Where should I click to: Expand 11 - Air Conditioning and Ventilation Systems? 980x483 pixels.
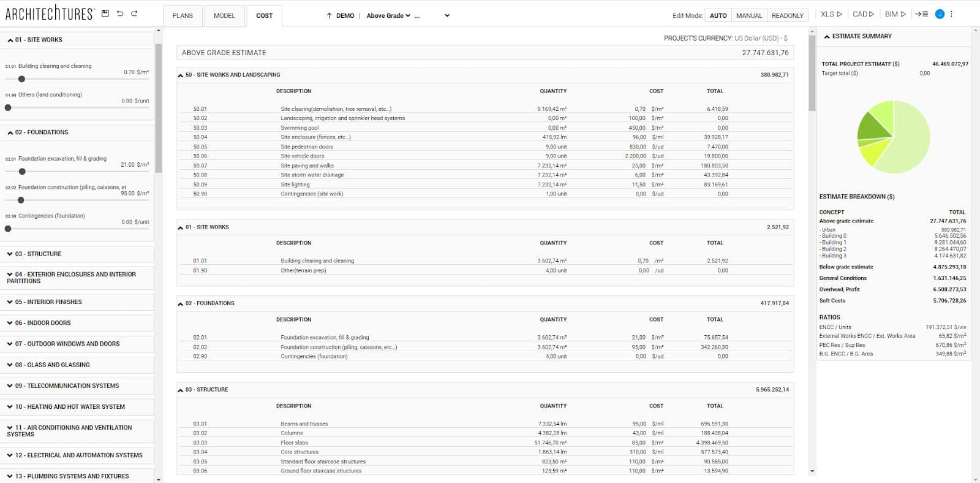click(x=77, y=431)
